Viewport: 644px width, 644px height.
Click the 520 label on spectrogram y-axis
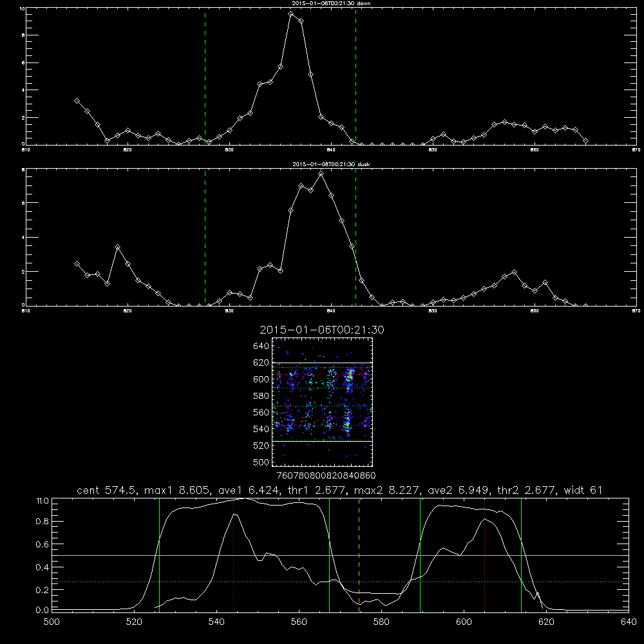tap(261, 446)
